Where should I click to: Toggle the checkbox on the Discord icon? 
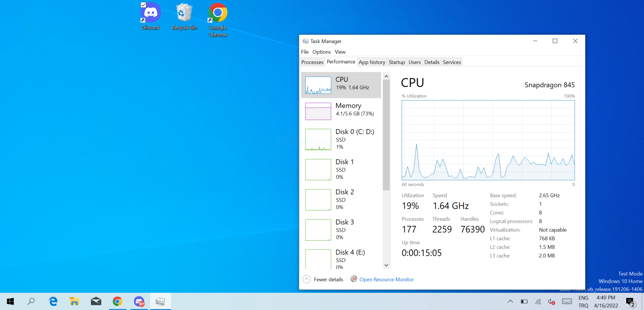click(x=143, y=5)
